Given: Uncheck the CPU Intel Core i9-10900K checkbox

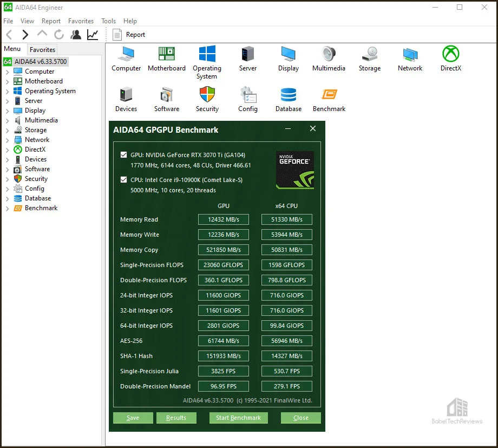Looking at the screenshot, I should point(123,180).
